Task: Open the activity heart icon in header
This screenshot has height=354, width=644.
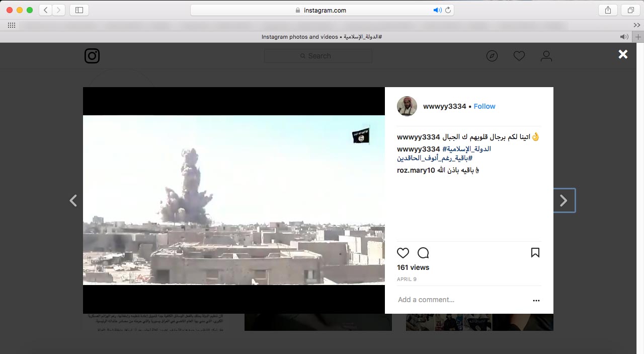Action: point(519,56)
